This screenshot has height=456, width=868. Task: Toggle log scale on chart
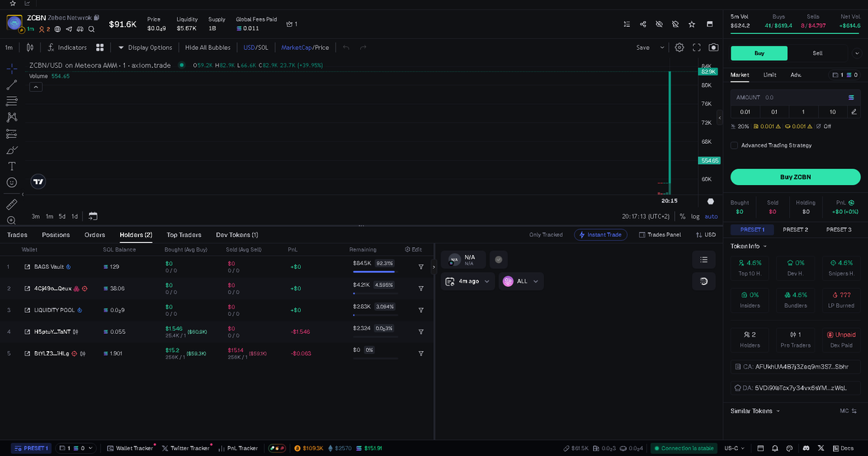(695, 216)
